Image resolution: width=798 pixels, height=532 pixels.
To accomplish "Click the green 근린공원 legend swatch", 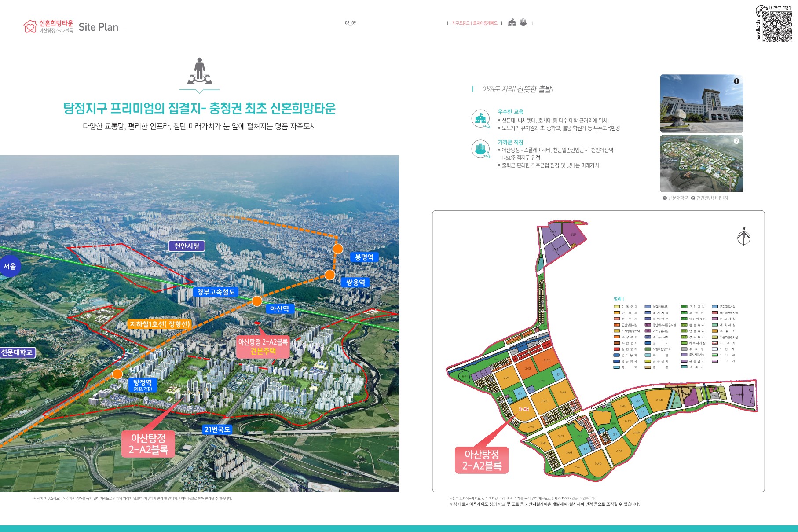I will coord(684,307).
